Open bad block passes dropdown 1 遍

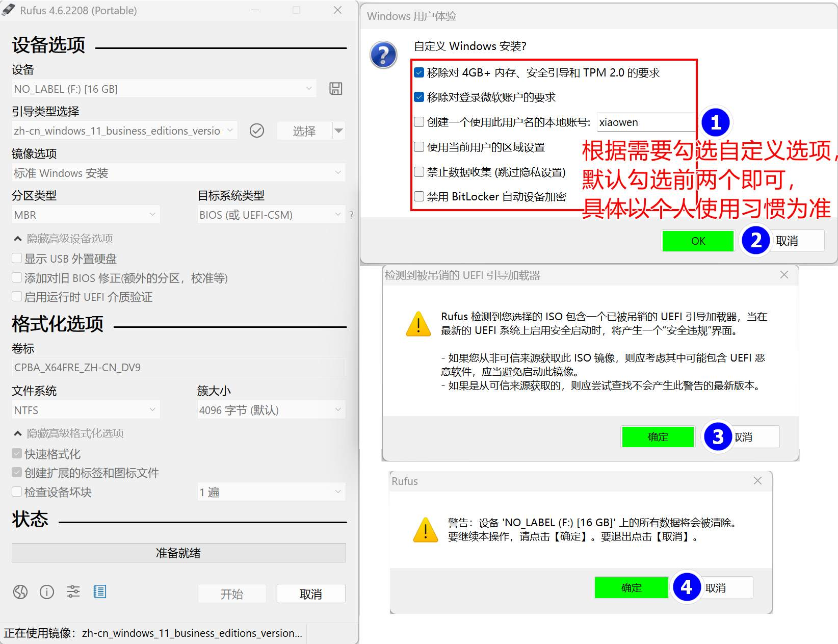[x=271, y=492]
